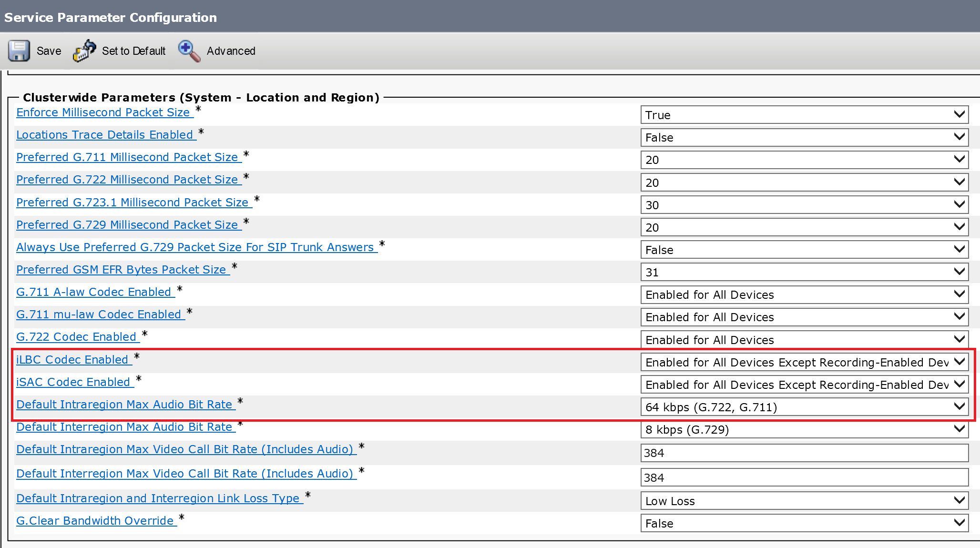
Task: Open G.722 Codec Enabled link
Action: pyautogui.click(x=78, y=337)
